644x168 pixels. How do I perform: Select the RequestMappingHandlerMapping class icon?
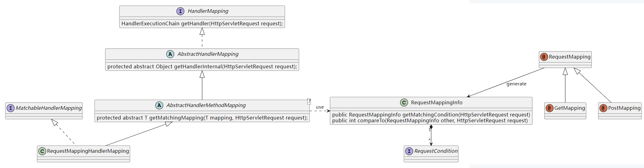pos(42,151)
